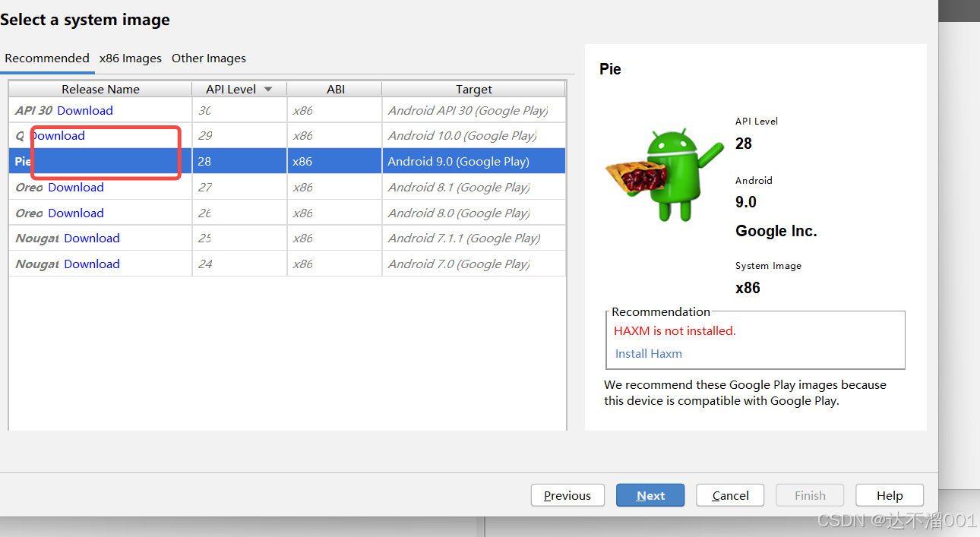The image size is (980, 537).
Task: Open the Other Images tab
Action: 209,58
